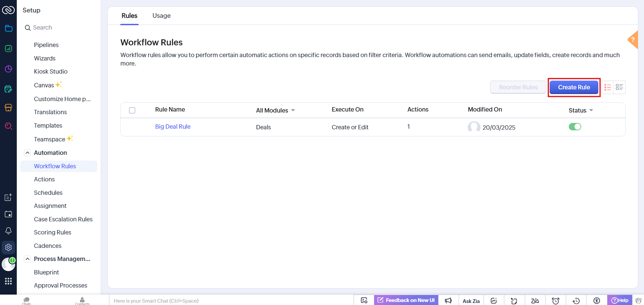The image size is (644, 305).
Task: Open the accessibility figure icon
Action: click(x=597, y=301)
